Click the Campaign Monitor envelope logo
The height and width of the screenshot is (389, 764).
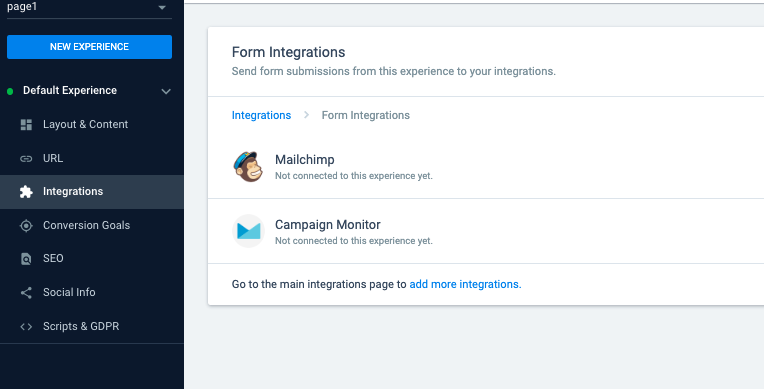248,231
